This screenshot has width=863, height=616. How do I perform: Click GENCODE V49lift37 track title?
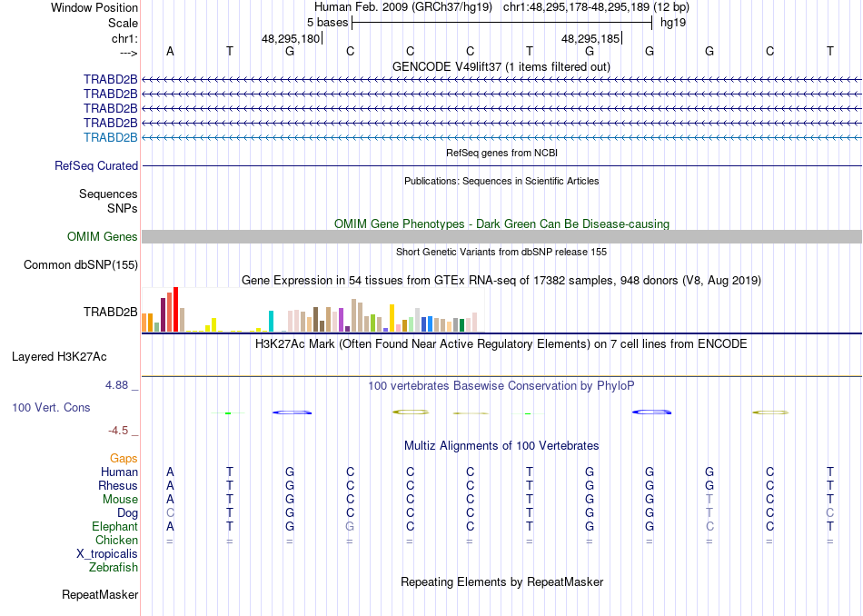(501, 67)
